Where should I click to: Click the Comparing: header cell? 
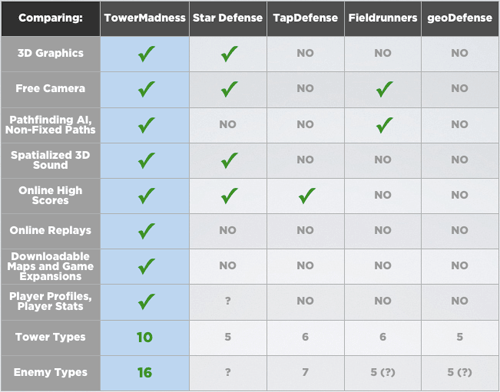click(51, 18)
